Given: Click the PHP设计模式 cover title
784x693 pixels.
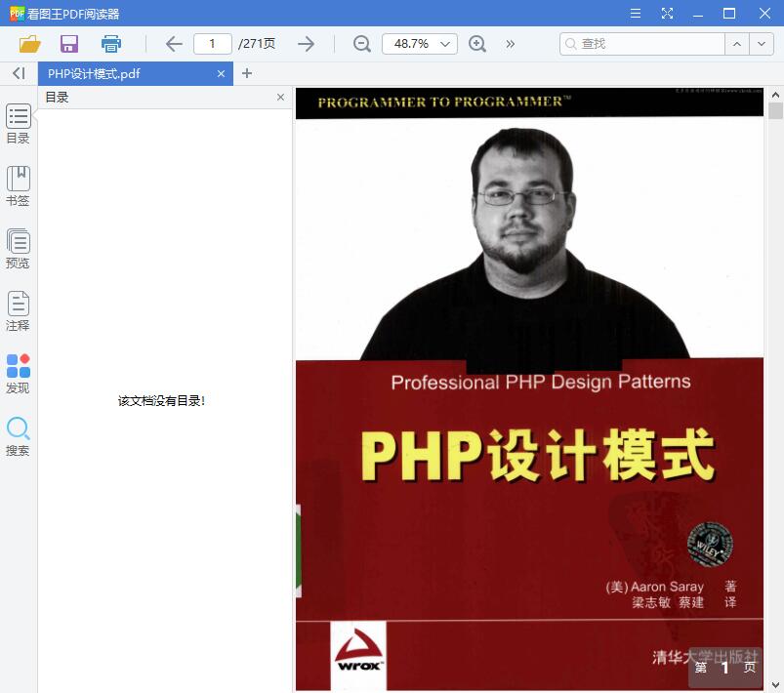Looking at the screenshot, I should point(538,455).
